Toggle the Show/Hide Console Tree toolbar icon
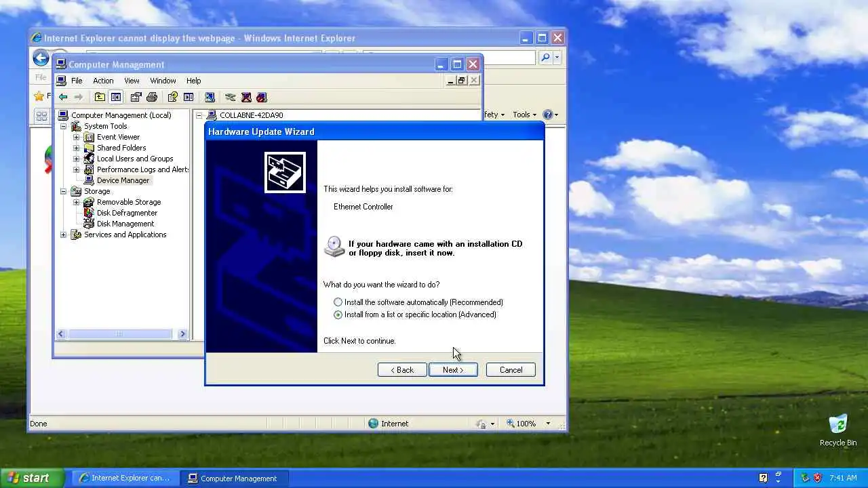Image resolution: width=868 pixels, height=488 pixels. click(116, 97)
